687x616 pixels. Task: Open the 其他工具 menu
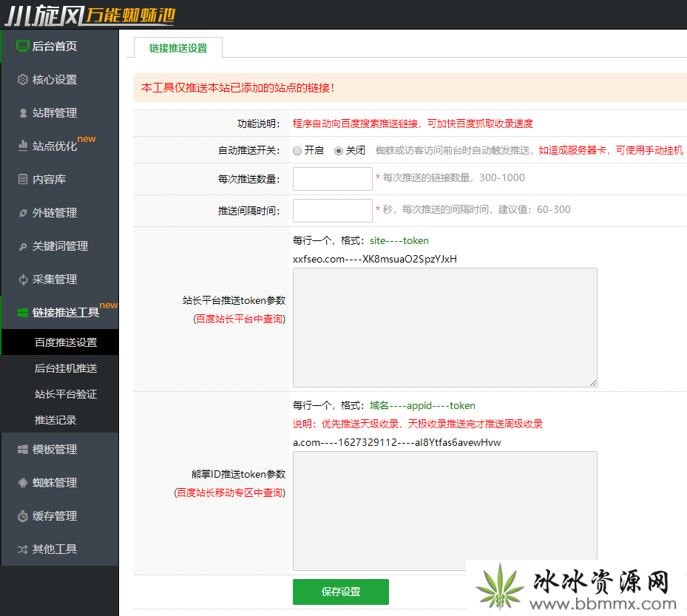click(60, 549)
